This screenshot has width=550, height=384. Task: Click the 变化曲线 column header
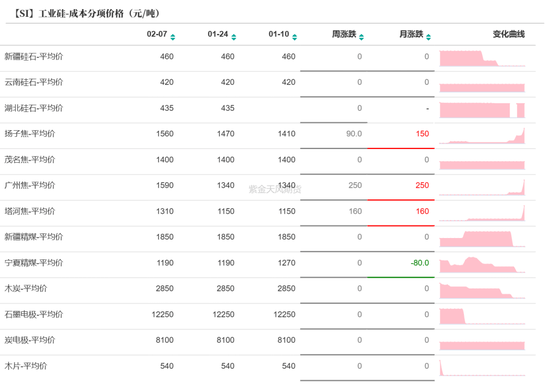[509, 34]
